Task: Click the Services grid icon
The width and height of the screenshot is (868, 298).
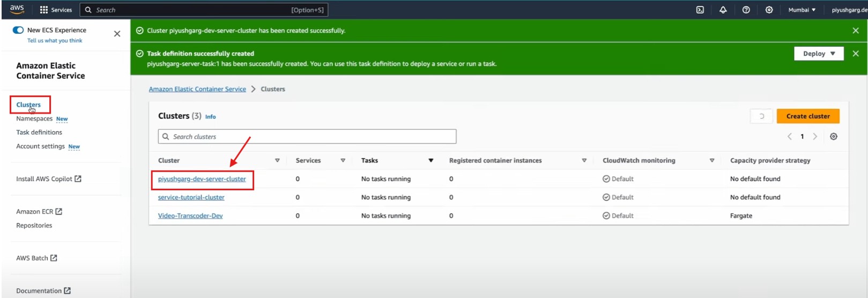Action: point(44,10)
